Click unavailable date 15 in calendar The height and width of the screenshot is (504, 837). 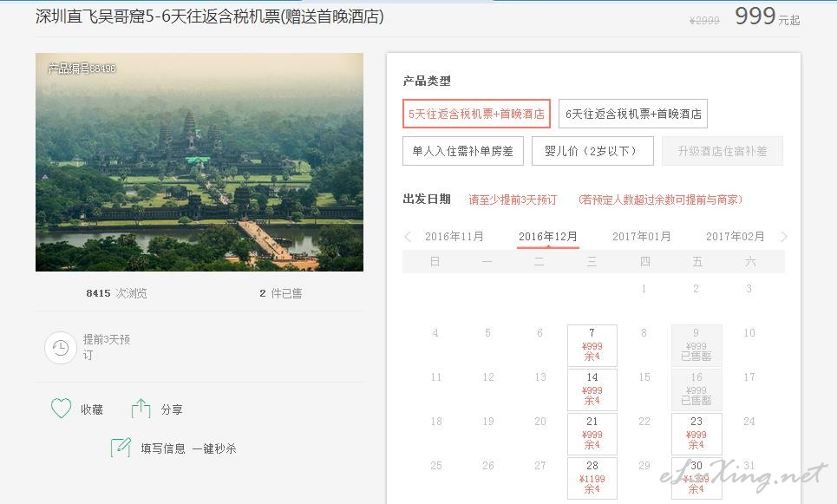coord(644,377)
